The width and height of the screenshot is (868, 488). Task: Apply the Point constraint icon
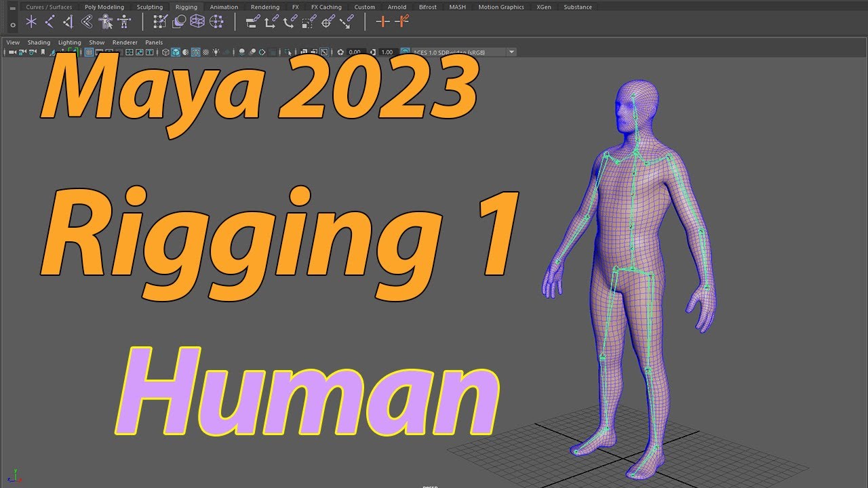coord(271,22)
